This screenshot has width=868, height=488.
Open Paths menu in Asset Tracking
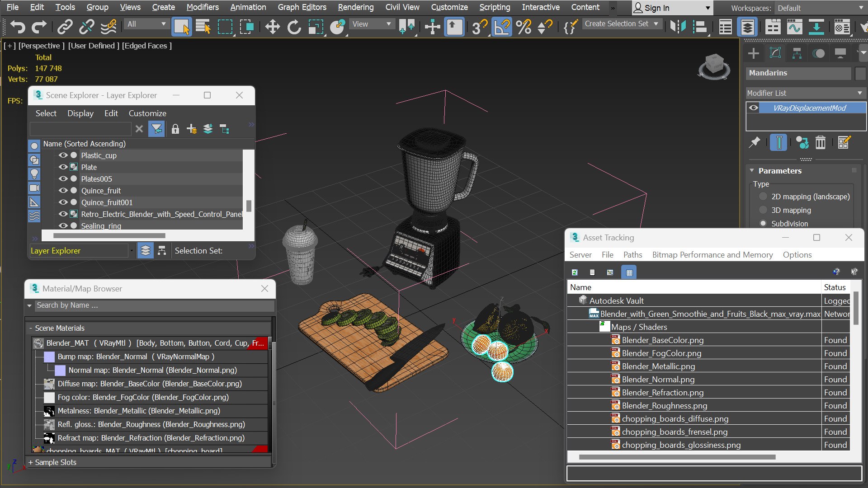[x=632, y=255]
